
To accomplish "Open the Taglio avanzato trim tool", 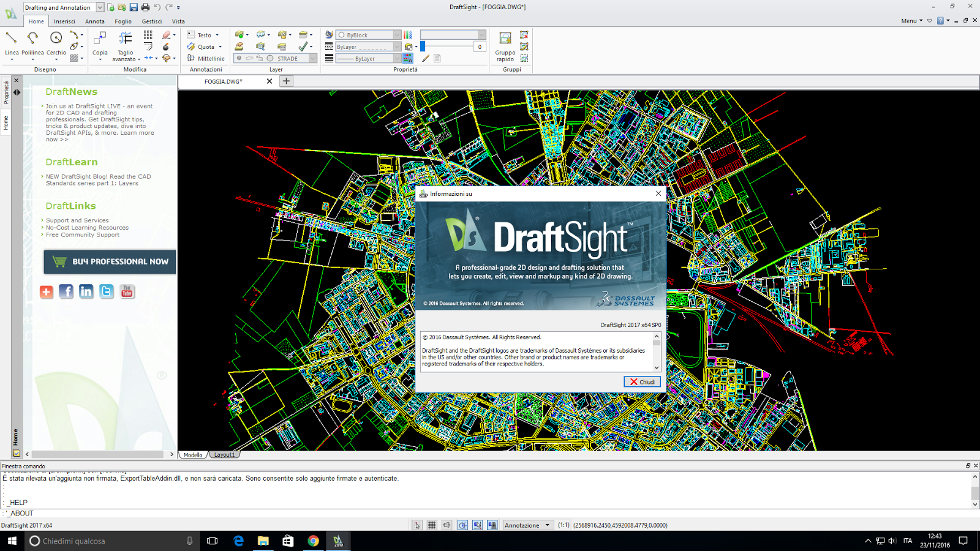I will point(126,39).
